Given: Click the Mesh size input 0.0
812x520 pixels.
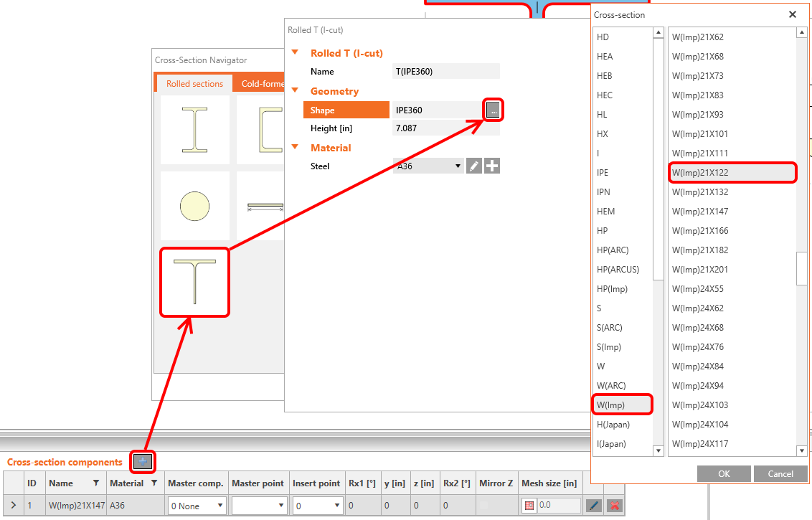Looking at the screenshot, I should point(558,505).
